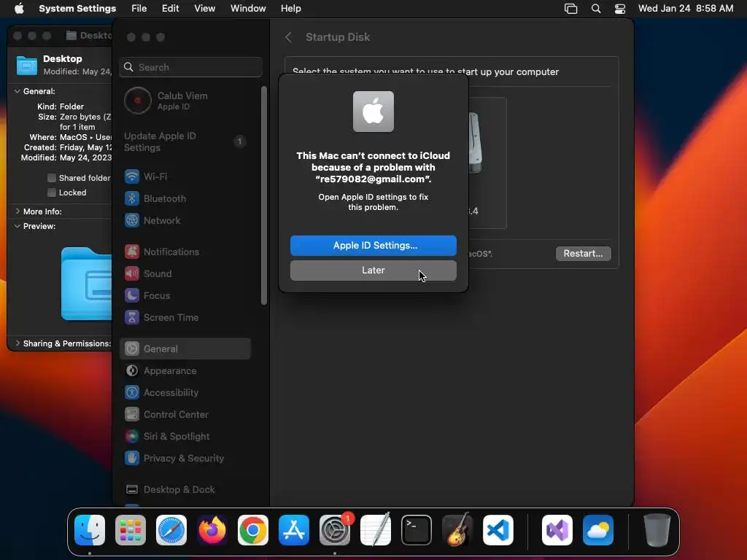
Task: Select the Privacy & Security sidebar icon
Action: click(132, 458)
